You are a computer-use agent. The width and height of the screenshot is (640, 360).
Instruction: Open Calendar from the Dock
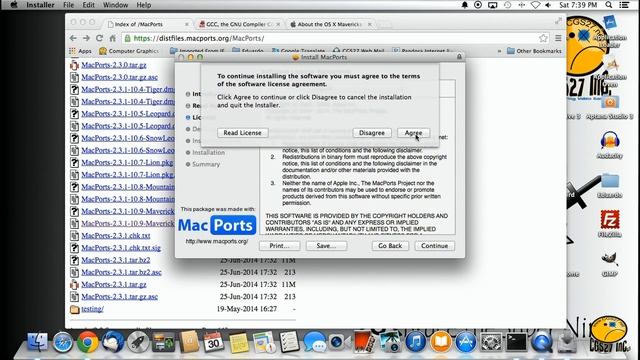[213, 342]
